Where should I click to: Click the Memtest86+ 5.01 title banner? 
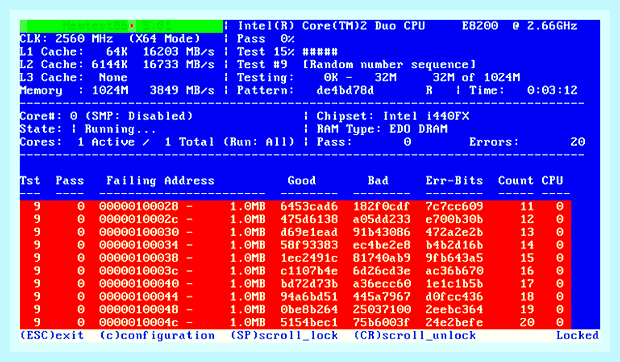(x=121, y=26)
